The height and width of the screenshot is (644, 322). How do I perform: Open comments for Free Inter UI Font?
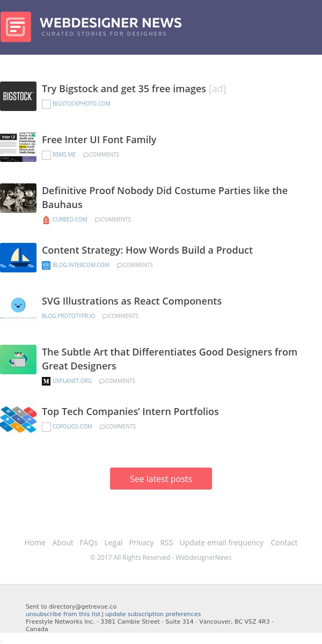click(101, 155)
